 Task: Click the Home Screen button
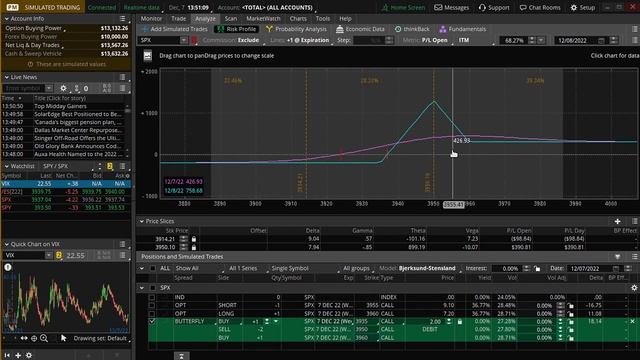coord(403,7)
